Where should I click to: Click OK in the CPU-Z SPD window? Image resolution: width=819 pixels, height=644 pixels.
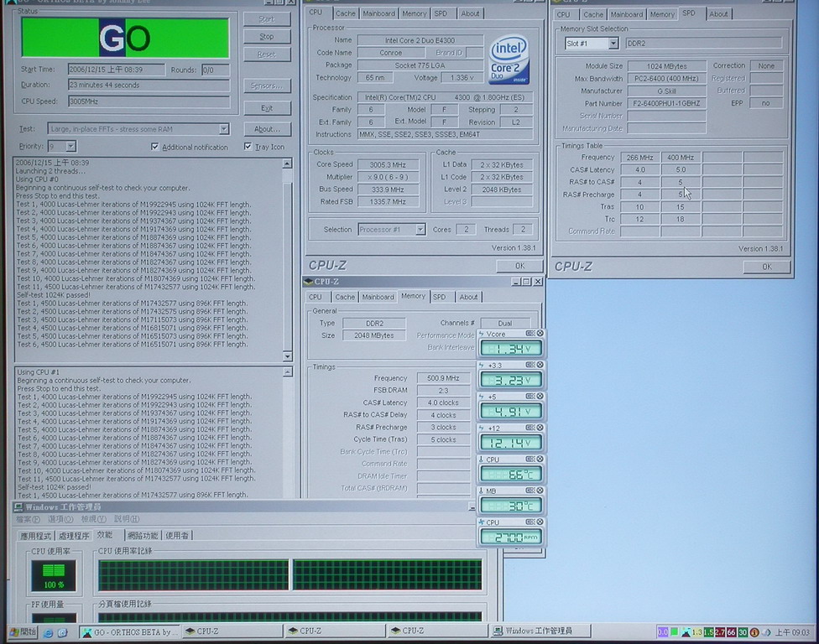point(766,267)
